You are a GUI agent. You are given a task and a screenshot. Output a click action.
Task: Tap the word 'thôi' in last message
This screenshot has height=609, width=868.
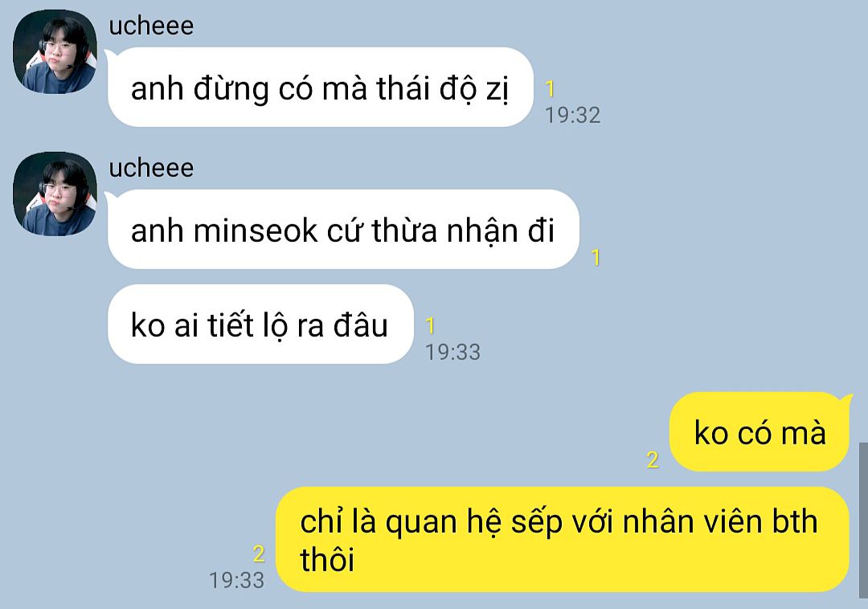coord(326,559)
